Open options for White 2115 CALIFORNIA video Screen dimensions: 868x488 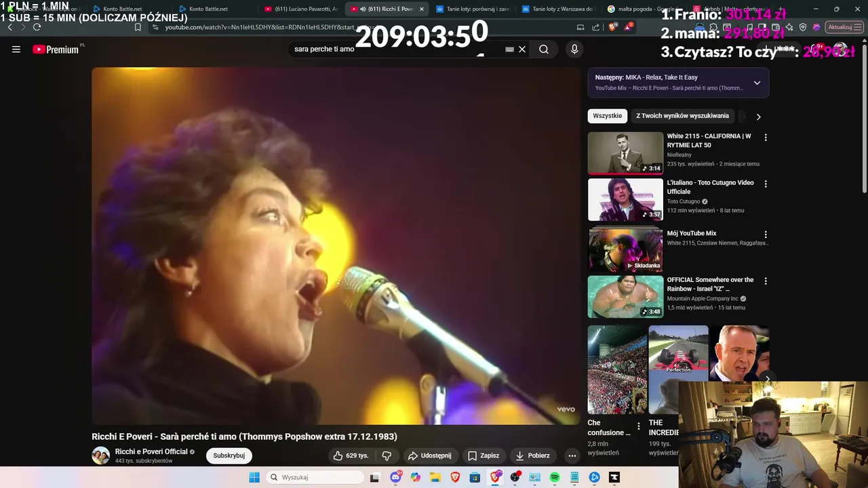pos(766,138)
